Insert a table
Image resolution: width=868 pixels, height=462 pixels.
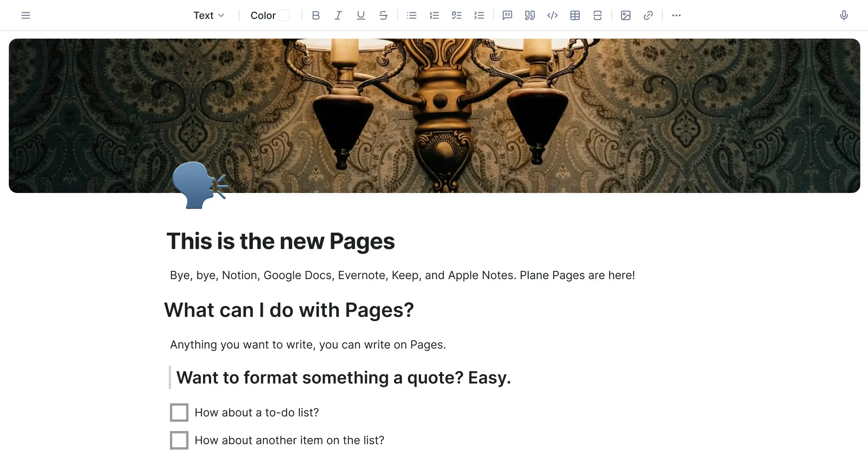tap(575, 15)
